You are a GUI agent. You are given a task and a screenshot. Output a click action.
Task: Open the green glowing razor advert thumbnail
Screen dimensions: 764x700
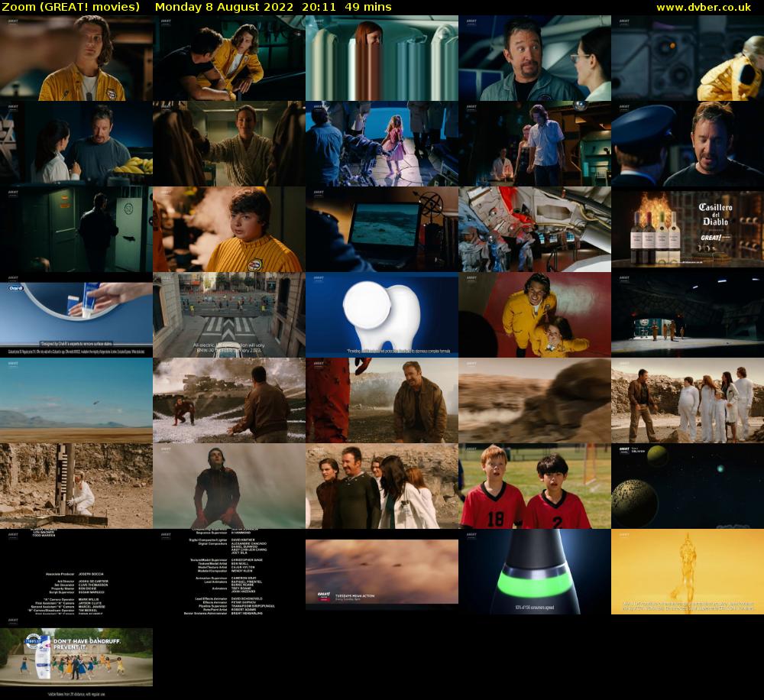click(535, 572)
